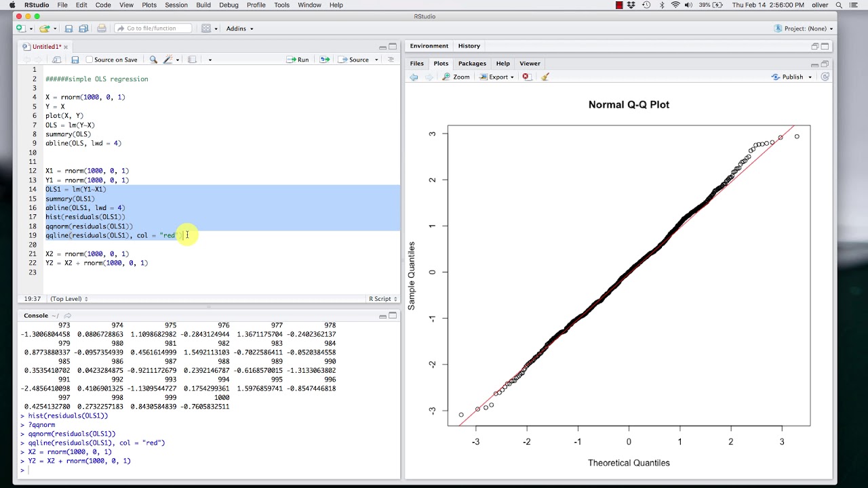This screenshot has height=488, width=868.
Task: Click the Print icon in main toolbar
Action: [102, 28]
